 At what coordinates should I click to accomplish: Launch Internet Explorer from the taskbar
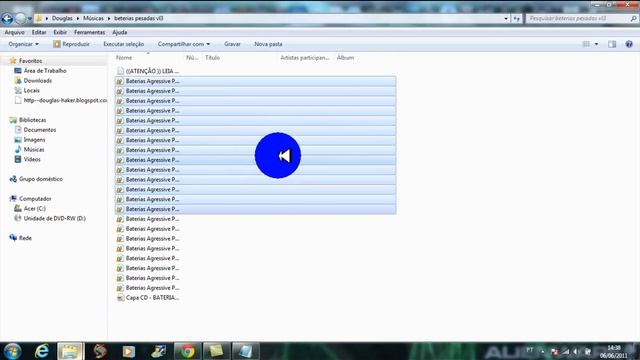click(42, 351)
